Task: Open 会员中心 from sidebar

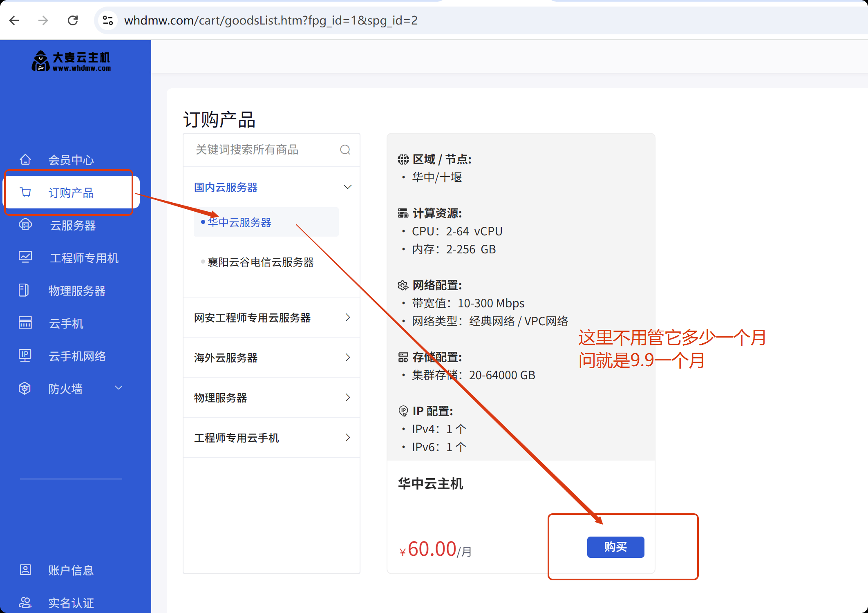Action: pyautogui.click(x=71, y=160)
